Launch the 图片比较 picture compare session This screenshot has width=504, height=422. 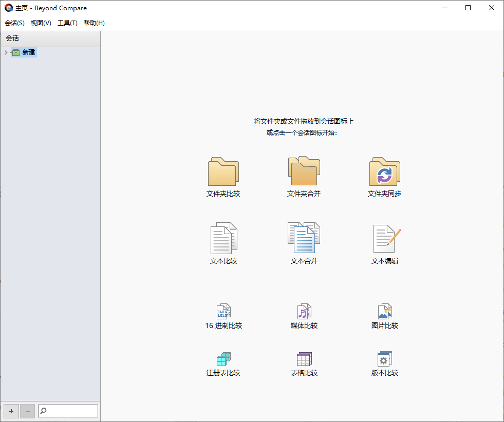(x=385, y=311)
